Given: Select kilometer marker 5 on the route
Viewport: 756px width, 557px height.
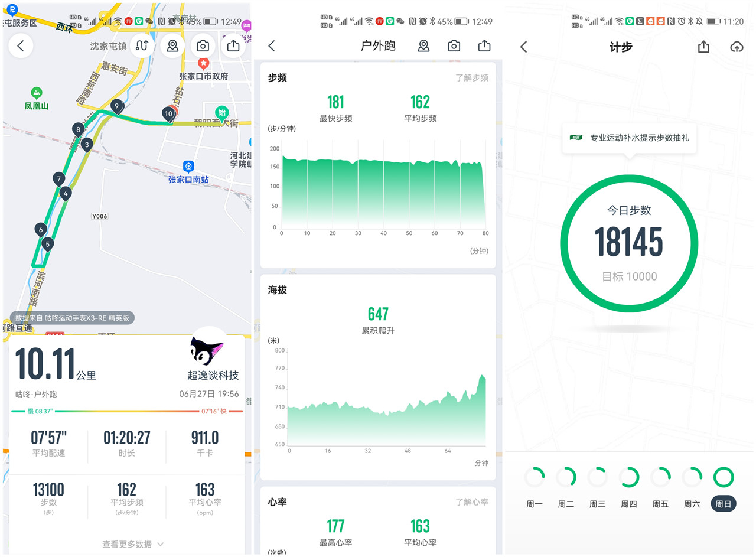Looking at the screenshot, I should 48,244.
